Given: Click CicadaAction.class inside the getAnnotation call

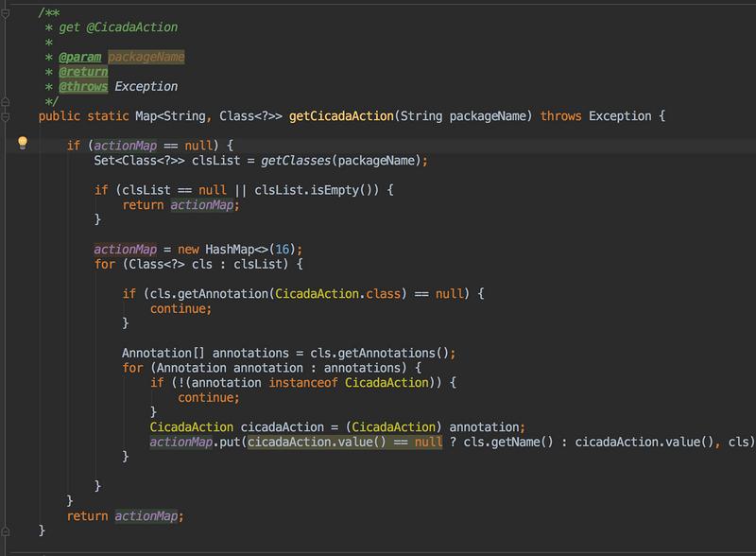Looking at the screenshot, I should (x=337, y=294).
